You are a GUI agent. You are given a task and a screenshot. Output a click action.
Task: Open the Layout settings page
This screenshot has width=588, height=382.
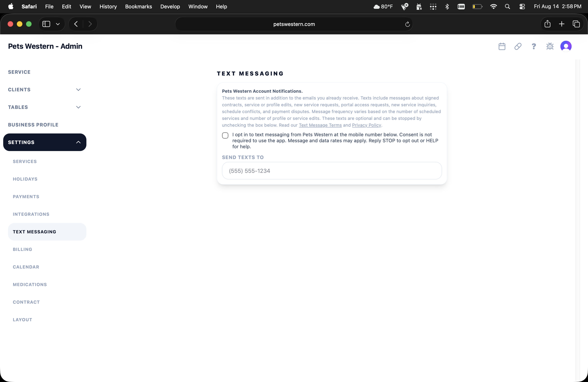point(22,320)
